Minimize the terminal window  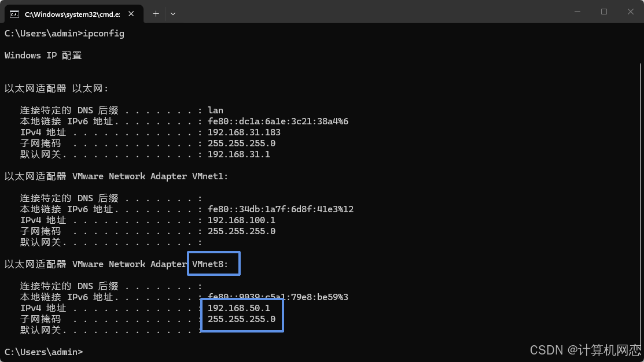(x=577, y=12)
